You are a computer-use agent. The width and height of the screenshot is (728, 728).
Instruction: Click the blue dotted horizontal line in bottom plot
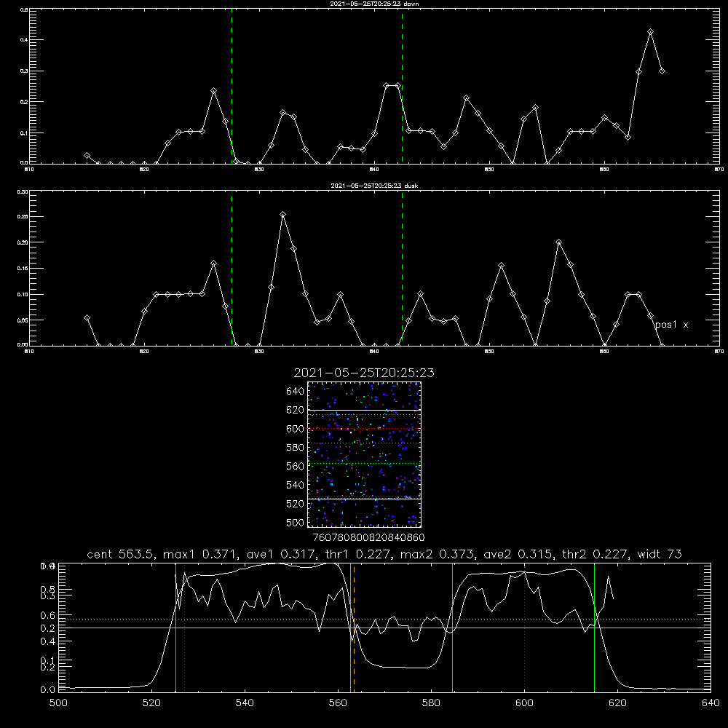click(384, 619)
